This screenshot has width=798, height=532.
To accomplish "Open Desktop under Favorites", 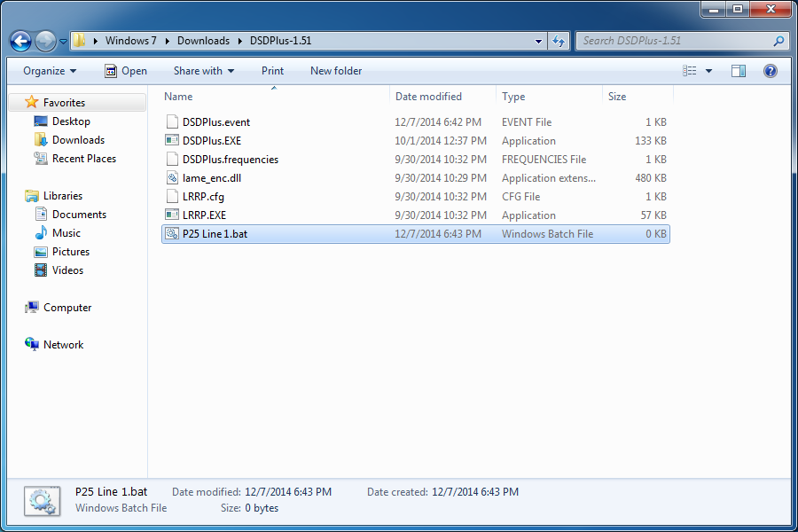I will click(71, 121).
